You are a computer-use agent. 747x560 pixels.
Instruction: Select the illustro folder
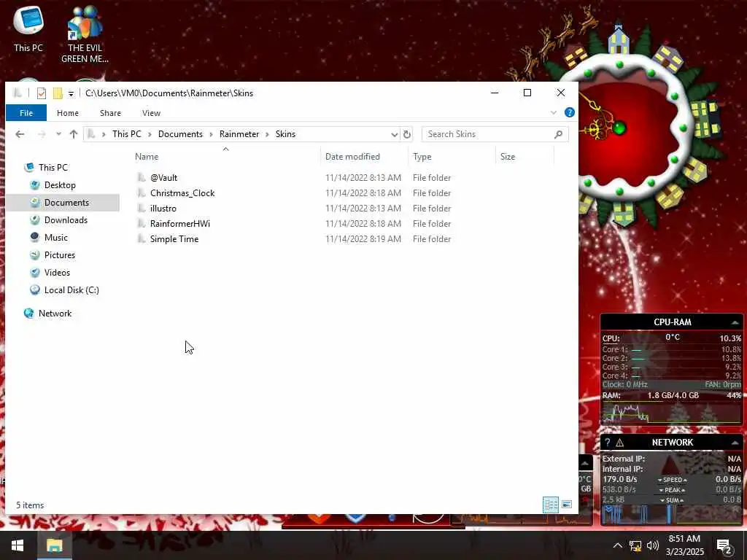pos(163,208)
